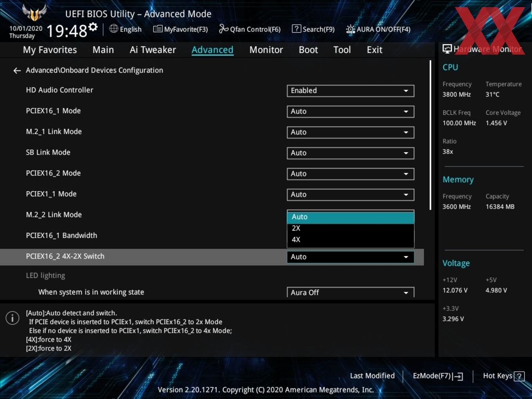Screen dimensions: 532x399
Task: Select the PCIEX1_1 Mode label
Action: pyautogui.click(x=51, y=194)
